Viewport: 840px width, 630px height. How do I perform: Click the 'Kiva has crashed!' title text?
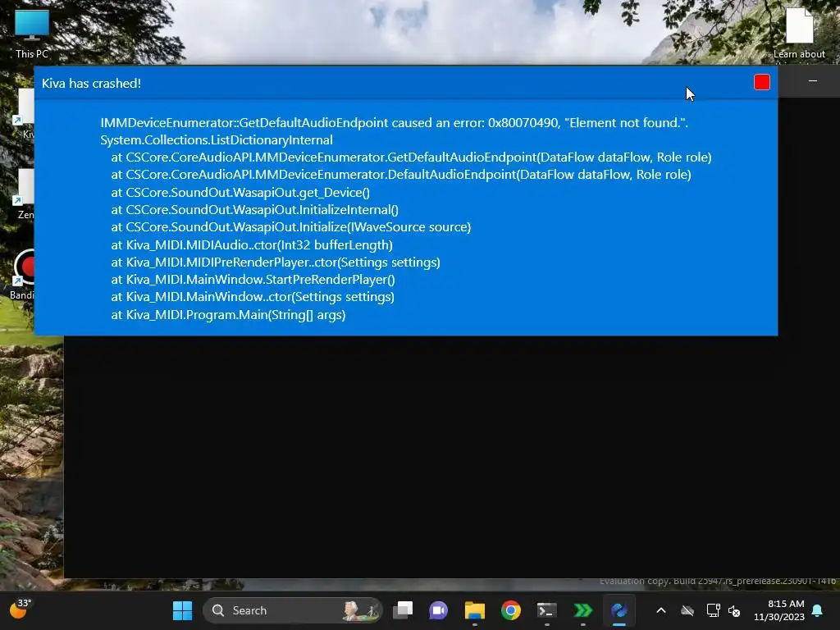coord(91,84)
